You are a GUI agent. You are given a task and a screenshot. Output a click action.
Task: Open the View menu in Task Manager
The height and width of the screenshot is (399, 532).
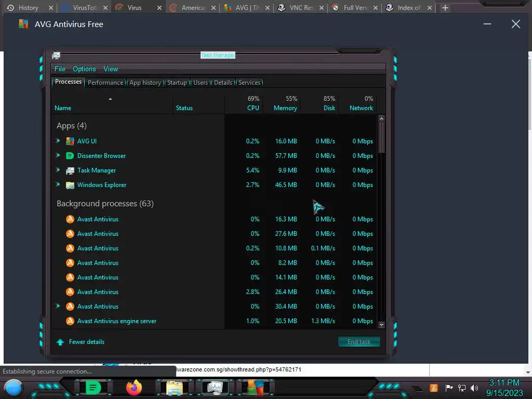[111, 69]
